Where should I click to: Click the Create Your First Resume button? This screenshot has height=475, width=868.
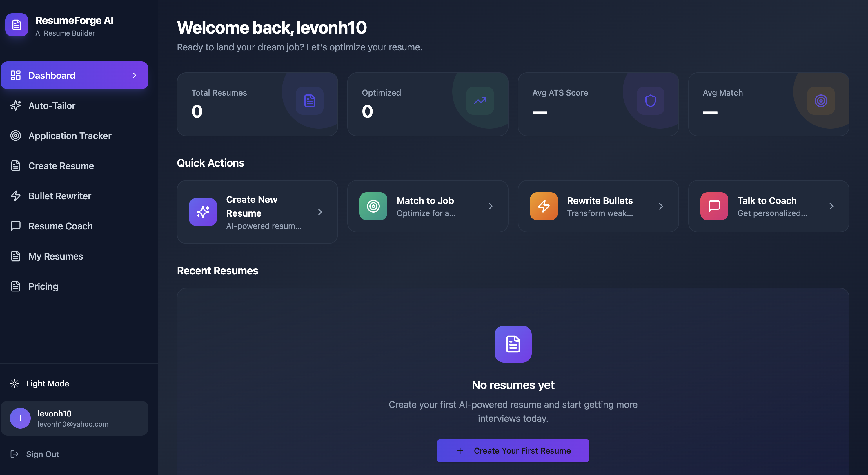(513, 450)
